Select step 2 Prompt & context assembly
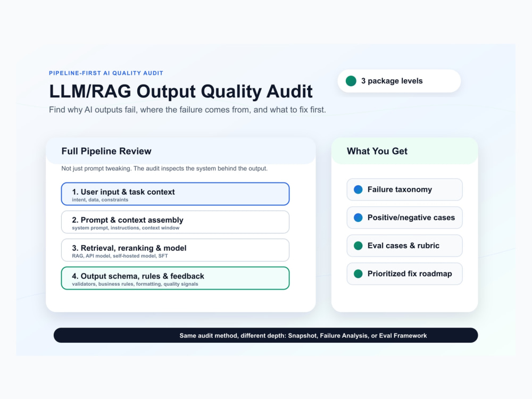 [x=175, y=222]
